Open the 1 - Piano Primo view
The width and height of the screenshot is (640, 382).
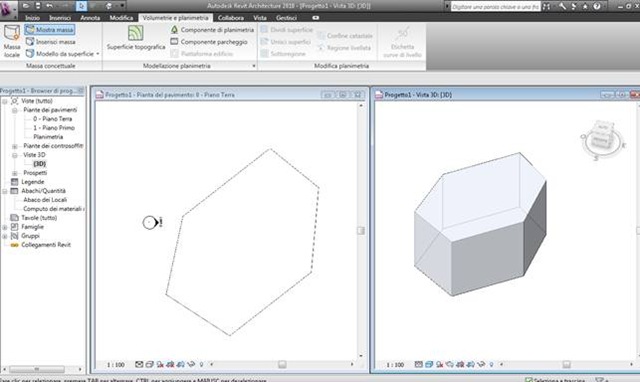click(x=54, y=128)
